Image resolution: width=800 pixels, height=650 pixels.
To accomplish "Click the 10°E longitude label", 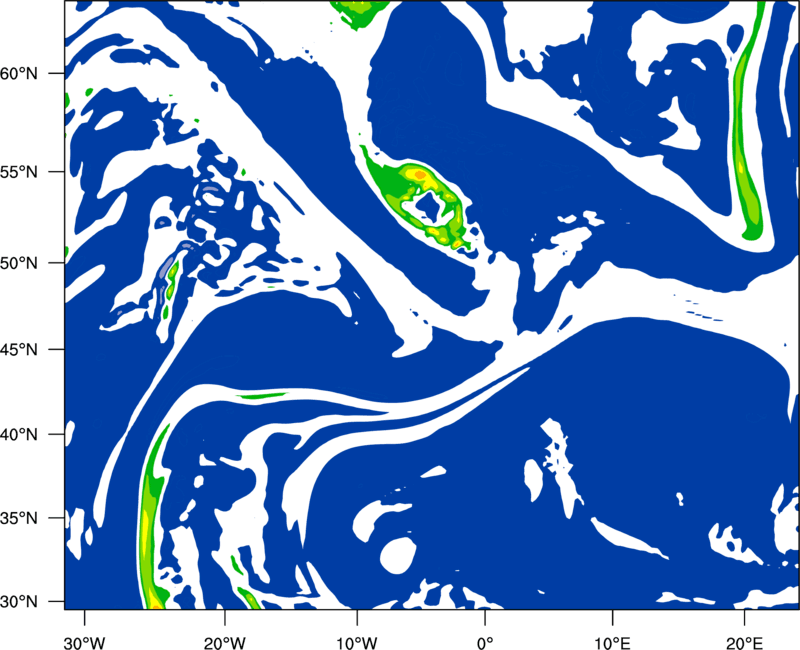I will [612, 643].
